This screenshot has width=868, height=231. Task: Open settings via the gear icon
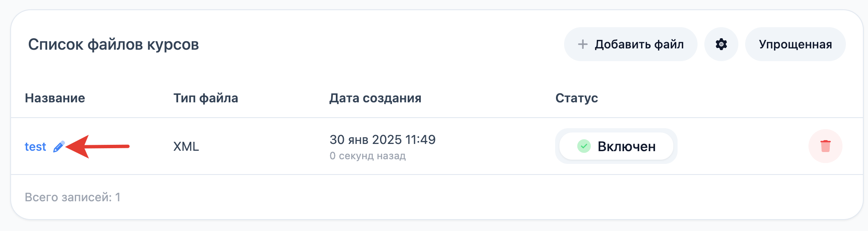[x=721, y=44]
